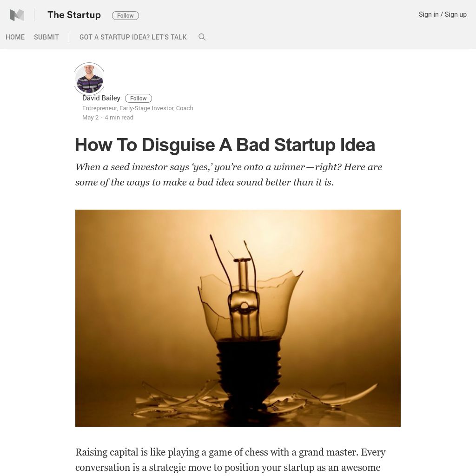The height and width of the screenshot is (476, 476).
Task: Open The Startup publication title
Action: (x=74, y=15)
